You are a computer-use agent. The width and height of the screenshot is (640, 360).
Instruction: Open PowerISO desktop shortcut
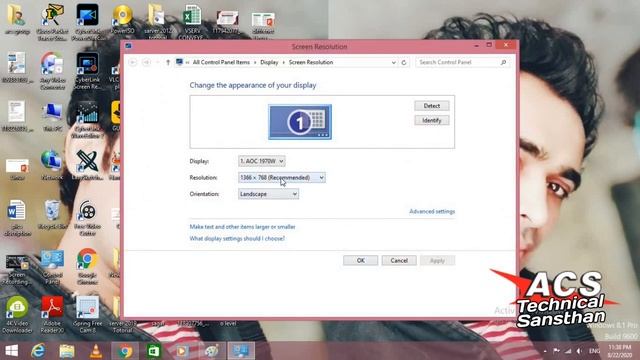pyautogui.click(x=122, y=19)
